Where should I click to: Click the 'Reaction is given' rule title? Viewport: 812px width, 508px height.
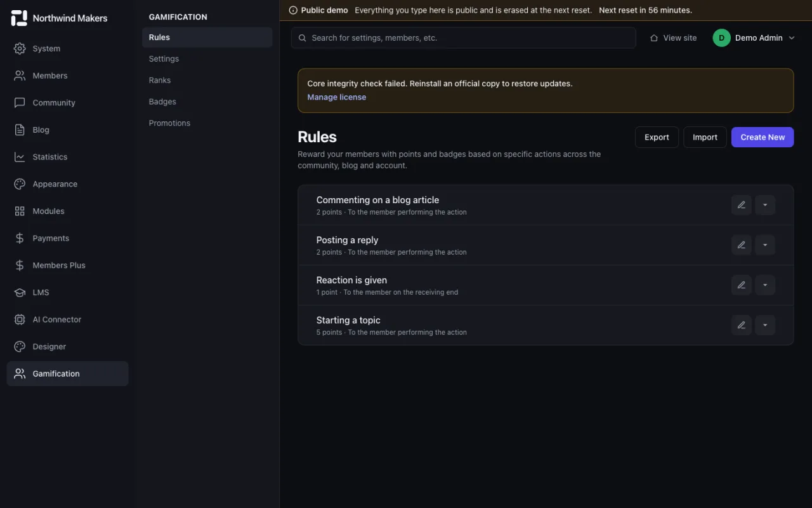[x=351, y=280]
